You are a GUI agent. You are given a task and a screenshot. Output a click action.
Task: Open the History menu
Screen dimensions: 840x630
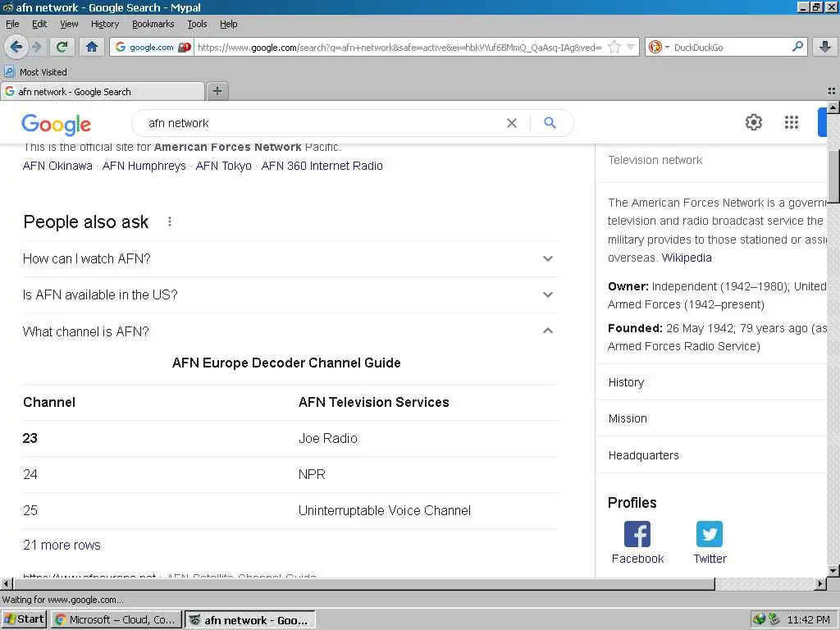tap(105, 24)
